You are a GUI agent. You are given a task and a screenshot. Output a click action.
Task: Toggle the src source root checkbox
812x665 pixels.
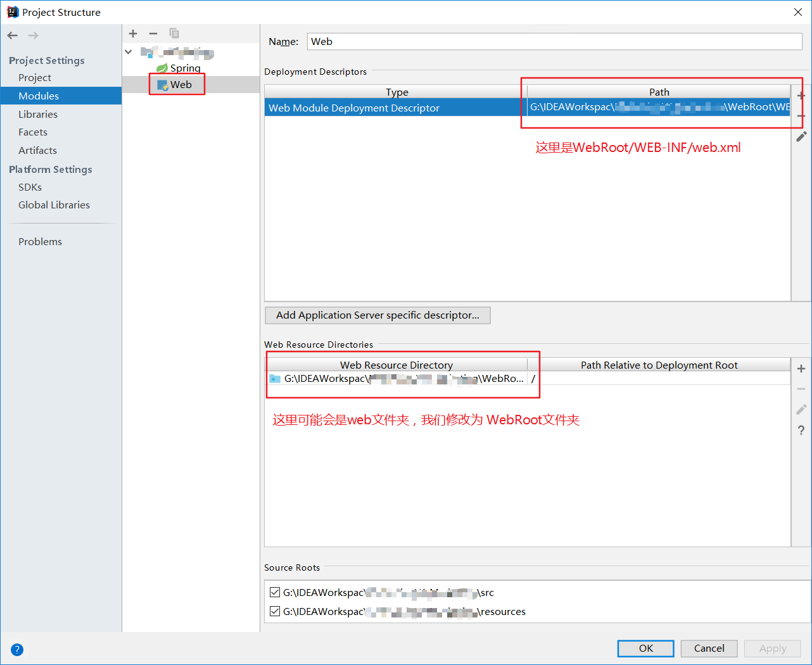click(x=275, y=592)
